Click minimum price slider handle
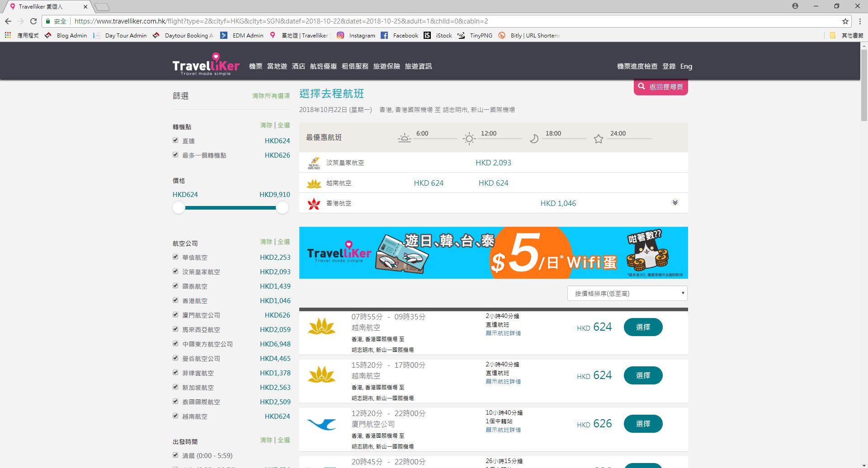868x468 pixels. click(x=179, y=208)
